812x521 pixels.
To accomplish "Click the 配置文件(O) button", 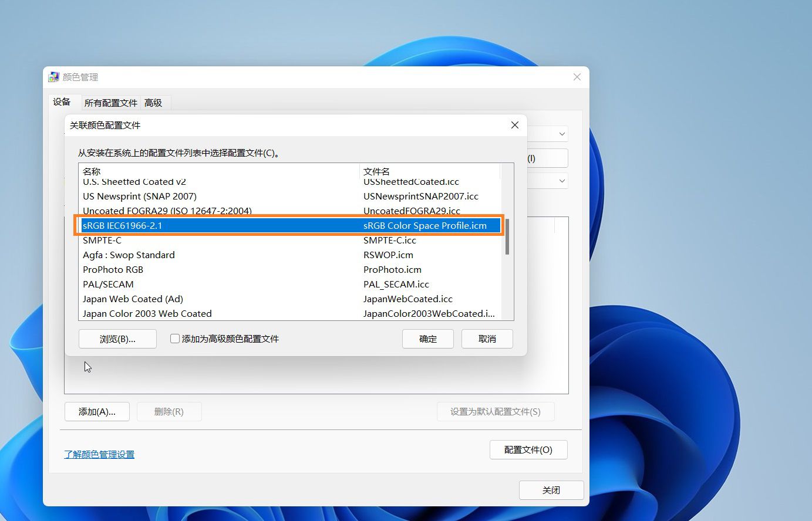I will [x=528, y=449].
